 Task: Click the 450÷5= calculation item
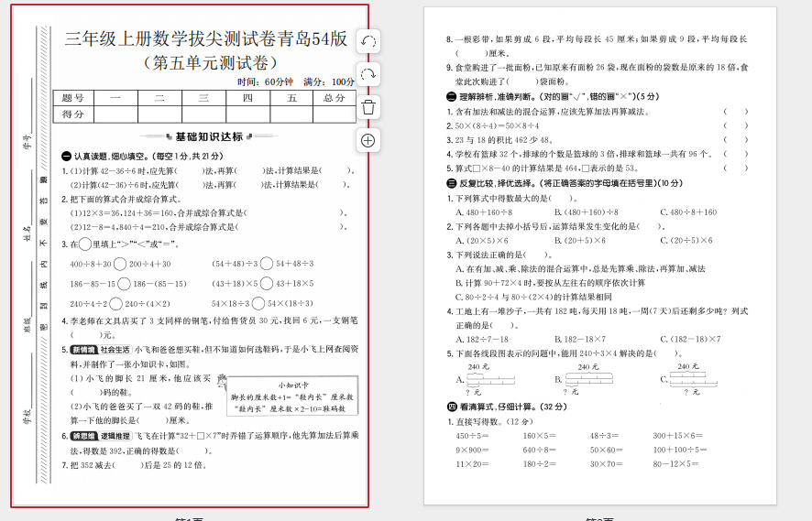tap(473, 436)
